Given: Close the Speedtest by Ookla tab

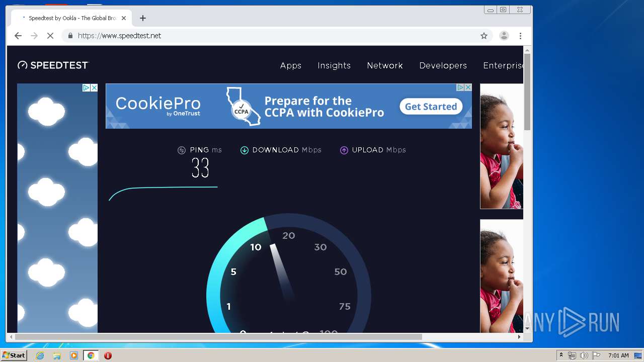Looking at the screenshot, I should click(x=124, y=18).
